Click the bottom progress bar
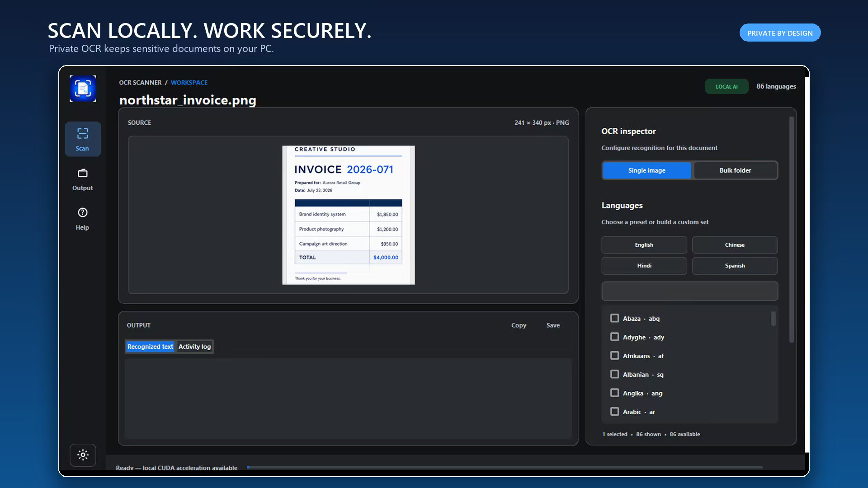 pyautogui.click(x=505, y=467)
